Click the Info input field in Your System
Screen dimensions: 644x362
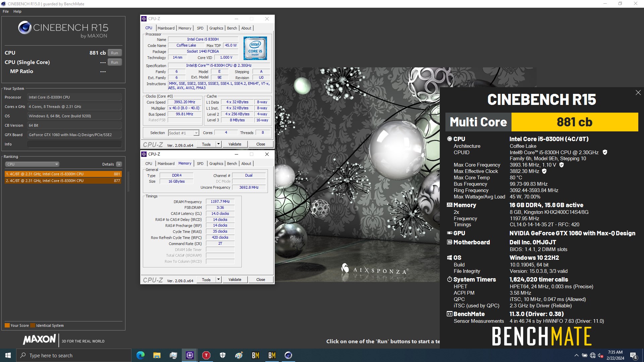(74, 144)
